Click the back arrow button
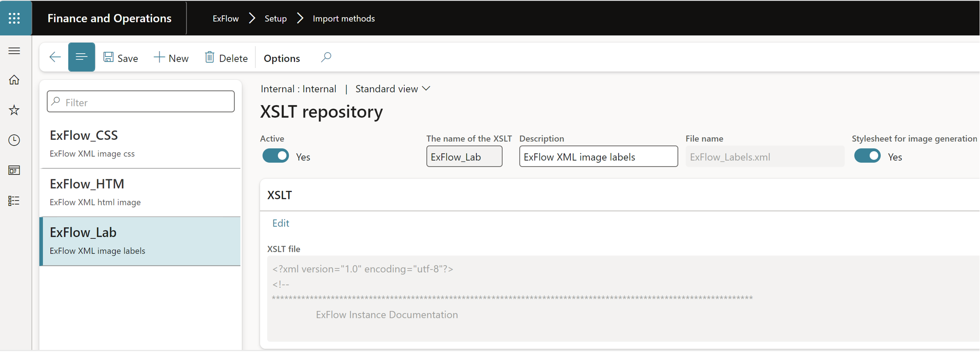 [55, 57]
